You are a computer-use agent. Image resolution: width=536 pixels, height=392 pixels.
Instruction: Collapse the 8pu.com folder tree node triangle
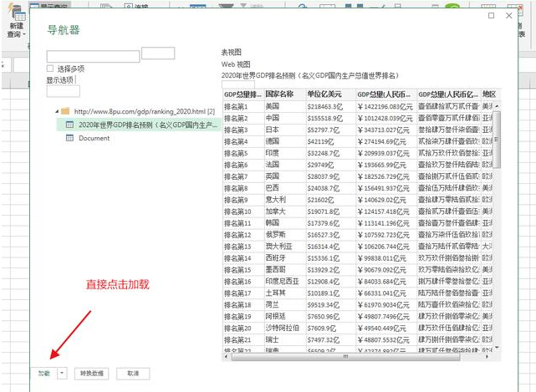point(57,111)
